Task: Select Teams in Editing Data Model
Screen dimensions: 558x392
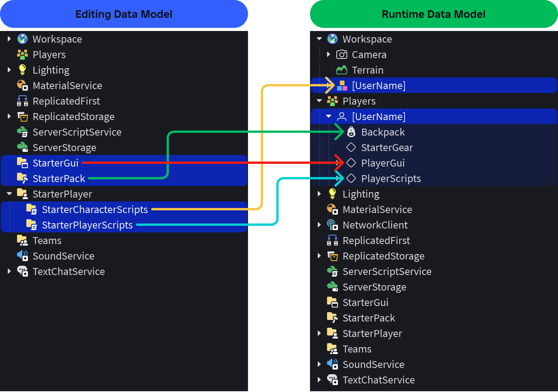Action: (124, 240)
